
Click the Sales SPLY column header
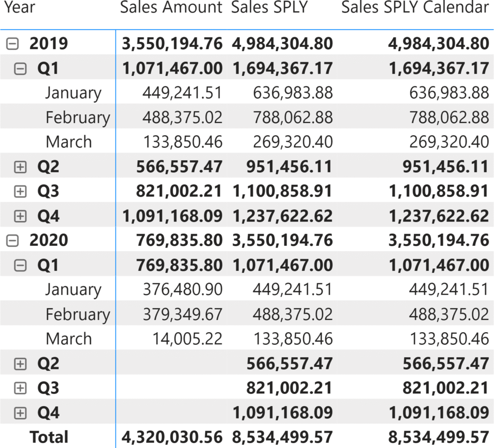(269, 8)
